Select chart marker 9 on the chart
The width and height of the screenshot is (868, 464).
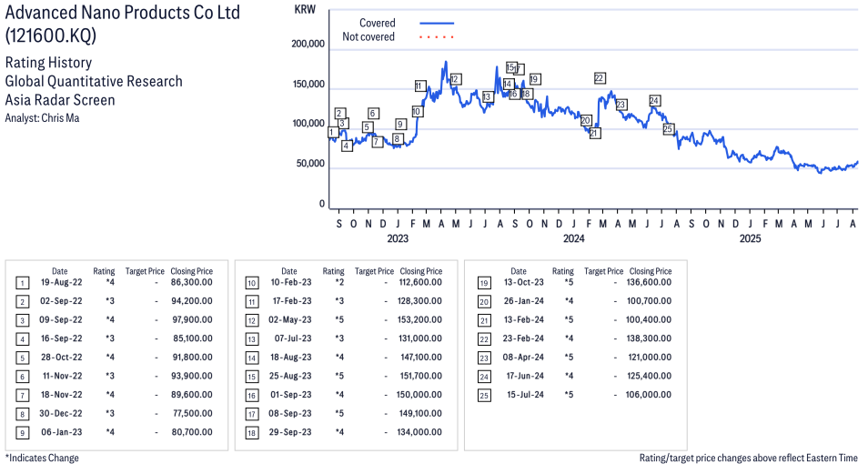click(400, 124)
